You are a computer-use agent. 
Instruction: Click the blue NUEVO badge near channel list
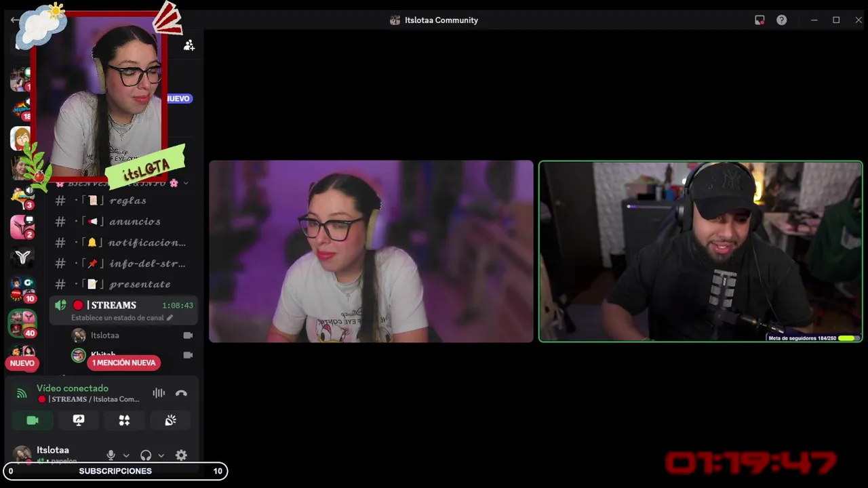(x=179, y=98)
